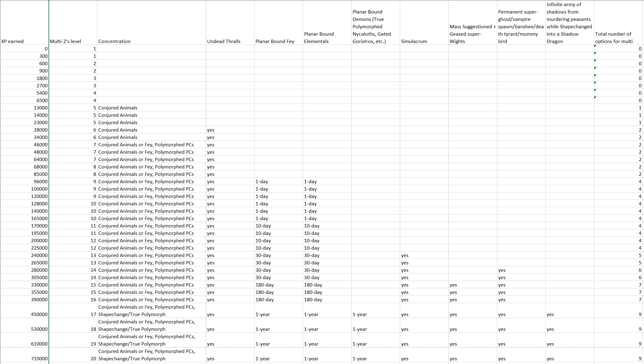Click Concentration cell in the 710000 XP row

[151, 355]
